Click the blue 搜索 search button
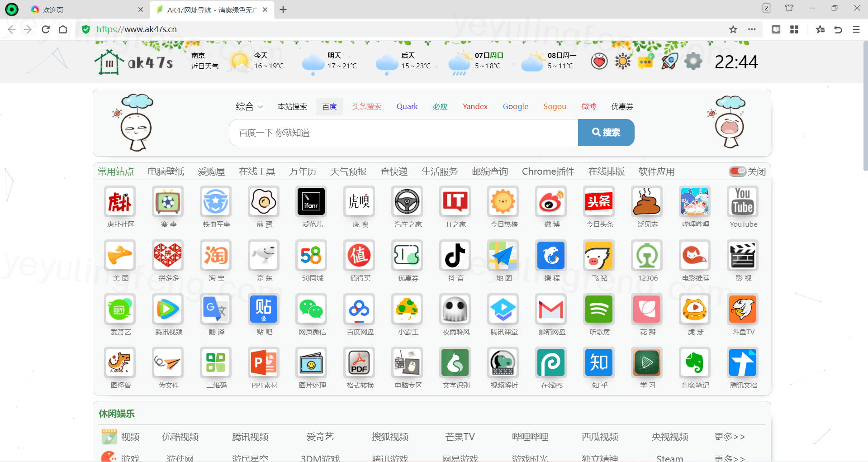The image size is (868, 462). 606,133
